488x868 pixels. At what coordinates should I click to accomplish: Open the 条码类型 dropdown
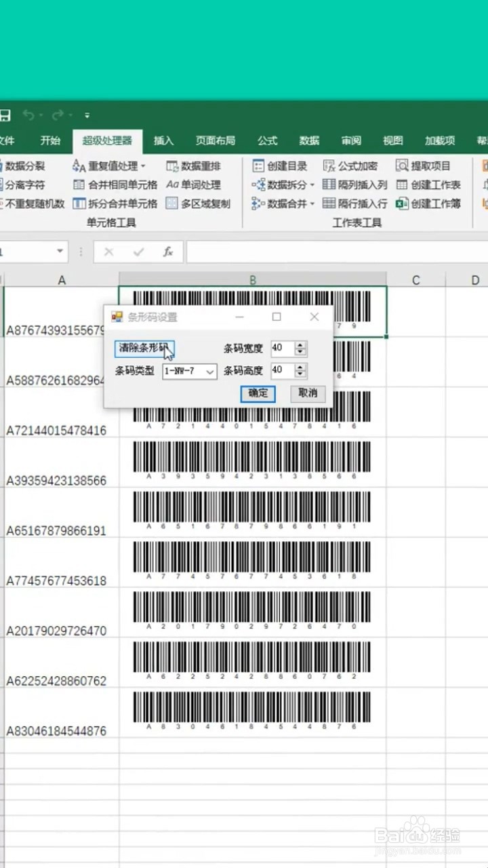[x=190, y=372]
